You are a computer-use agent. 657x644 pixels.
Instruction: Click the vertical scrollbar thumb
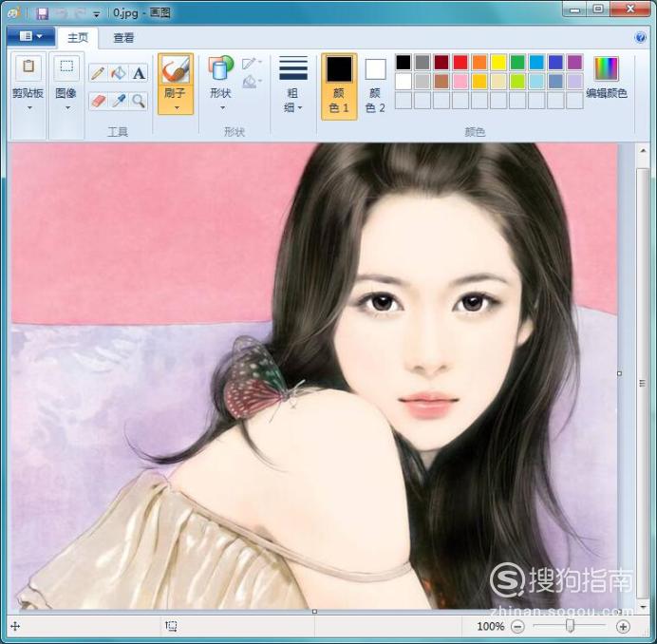click(643, 383)
